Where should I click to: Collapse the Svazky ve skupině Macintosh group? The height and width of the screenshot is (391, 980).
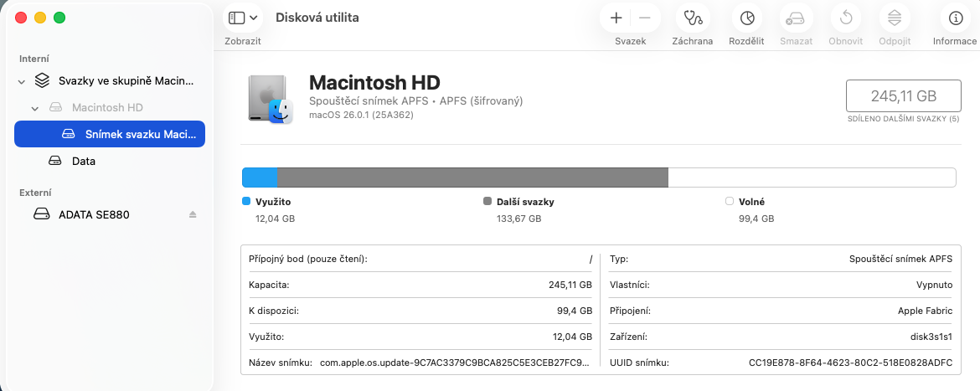21,81
